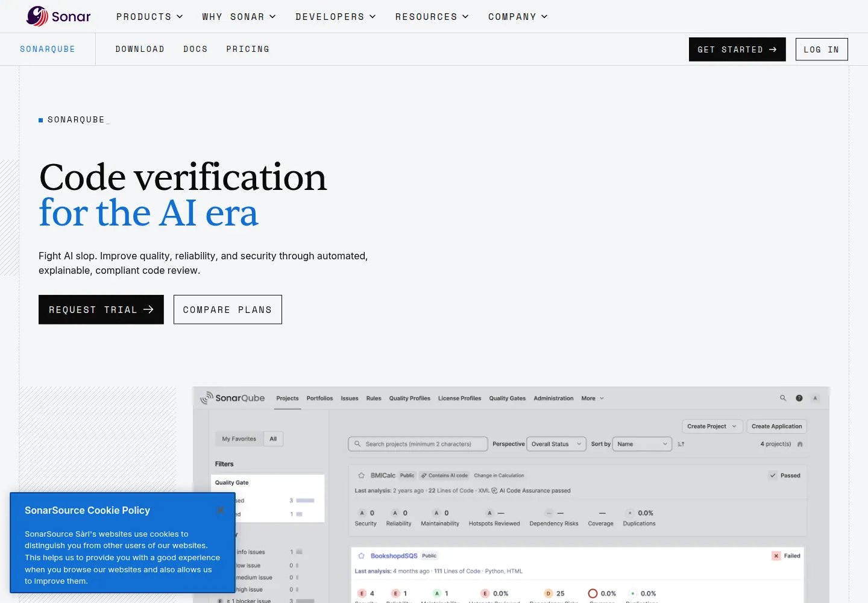Click BookshopdSQS green Maintainability A badge
Screen dimensions: 868x603
click(x=437, y=593)
